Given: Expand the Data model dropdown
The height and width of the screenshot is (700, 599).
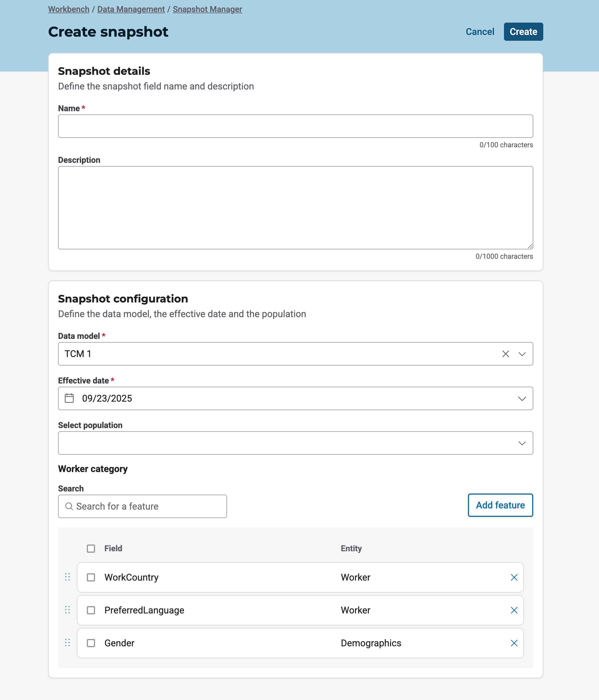Looking at the screenshot, I should pyautogui.click(x=522, y=354).
